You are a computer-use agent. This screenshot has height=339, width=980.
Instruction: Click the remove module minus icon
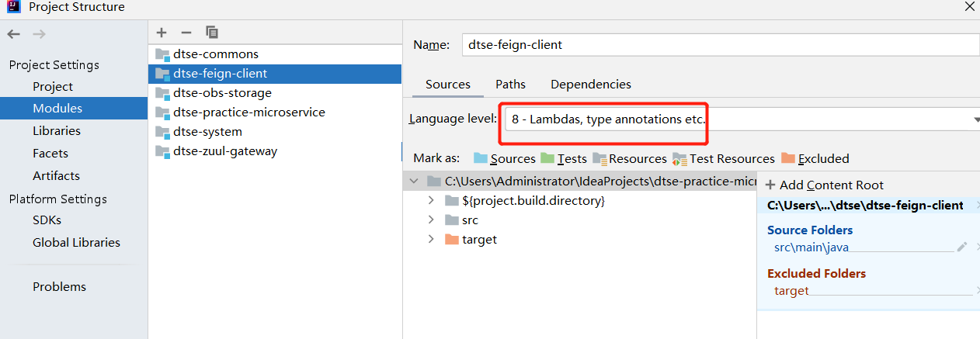[x=186, y=33]
